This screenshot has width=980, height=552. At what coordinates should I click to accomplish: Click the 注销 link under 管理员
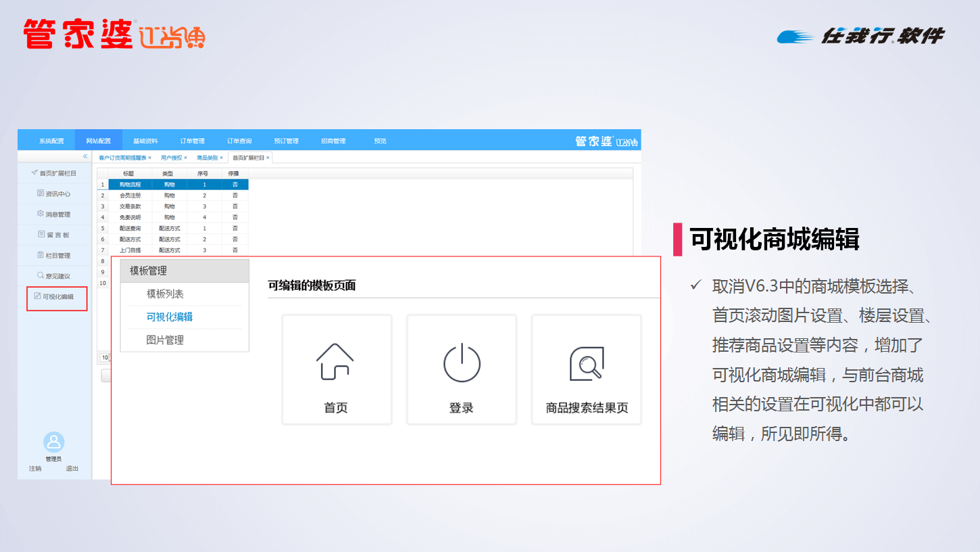35,468
